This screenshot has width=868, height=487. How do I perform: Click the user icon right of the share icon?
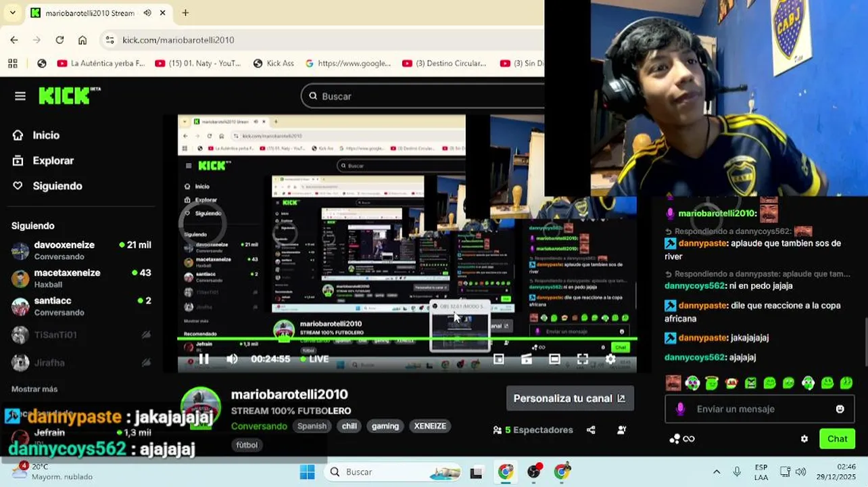[621, 430]
